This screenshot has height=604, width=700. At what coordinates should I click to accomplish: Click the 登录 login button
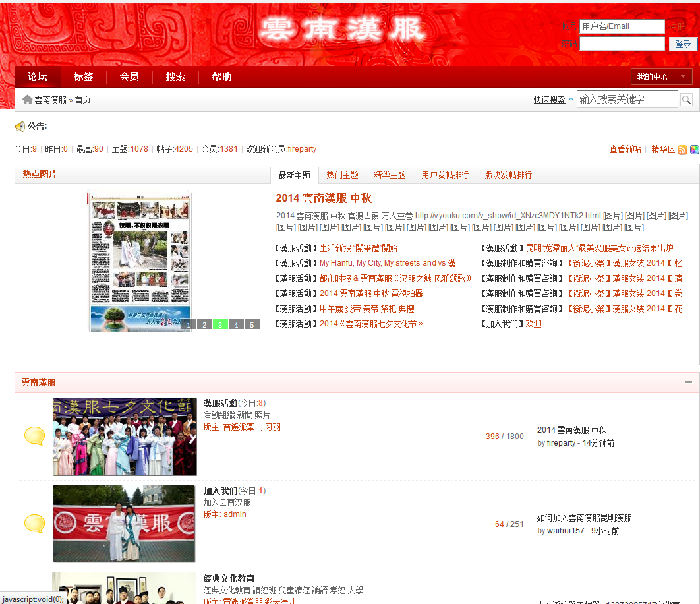(683, 44)
